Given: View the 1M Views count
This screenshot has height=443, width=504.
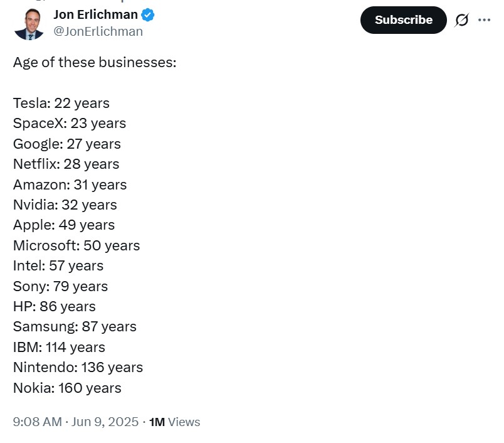Looking at the screenshot, I should [x=174, y=422].
